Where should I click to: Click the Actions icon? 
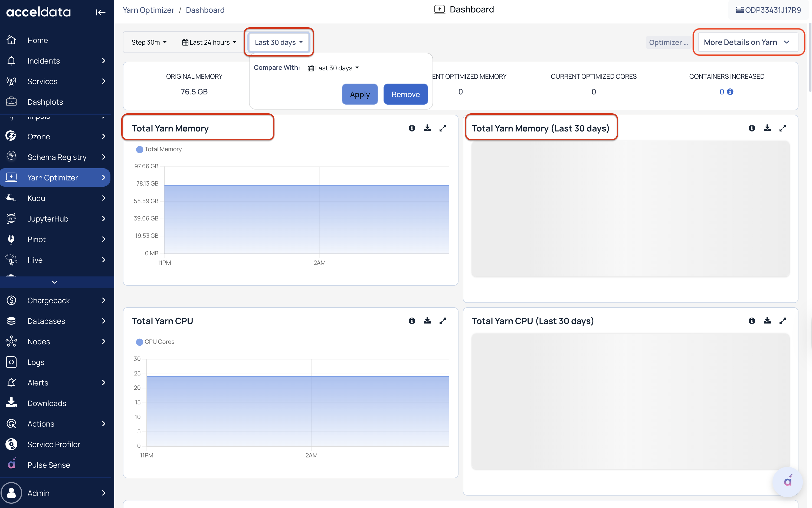tap(11, 424)
